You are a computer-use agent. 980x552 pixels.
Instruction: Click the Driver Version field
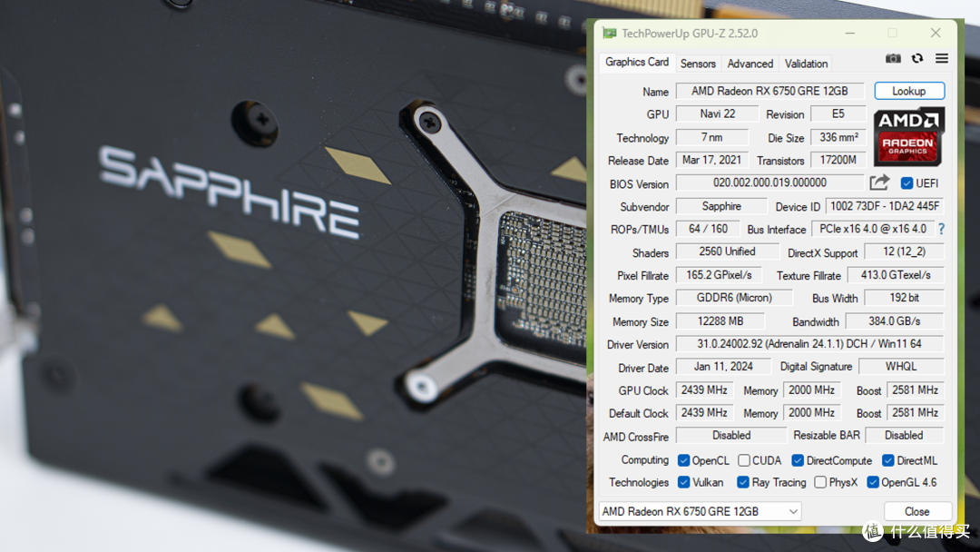pos(809,344)
